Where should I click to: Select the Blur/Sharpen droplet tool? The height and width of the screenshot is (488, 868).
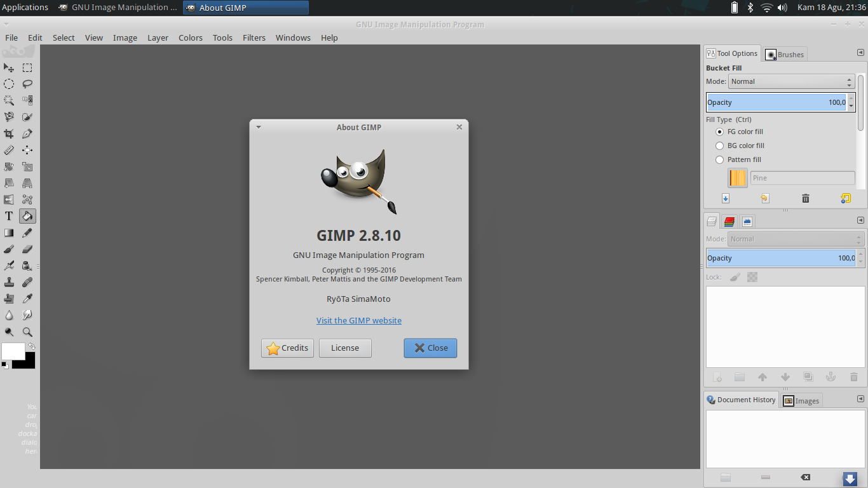tap(9, 315)
